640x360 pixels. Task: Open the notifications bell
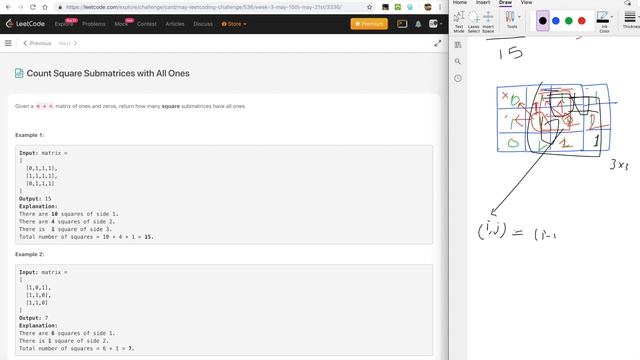click(418, 24)
